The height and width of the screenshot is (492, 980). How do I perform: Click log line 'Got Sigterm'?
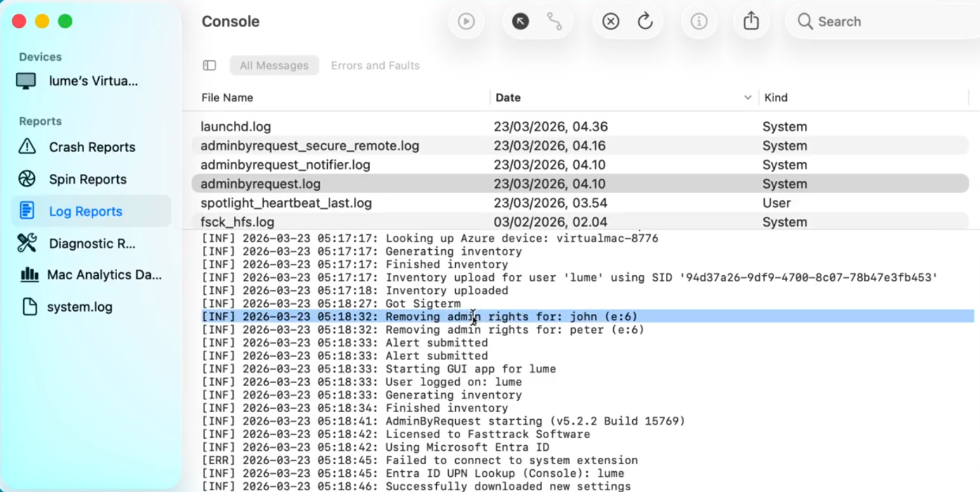point(331,304)
